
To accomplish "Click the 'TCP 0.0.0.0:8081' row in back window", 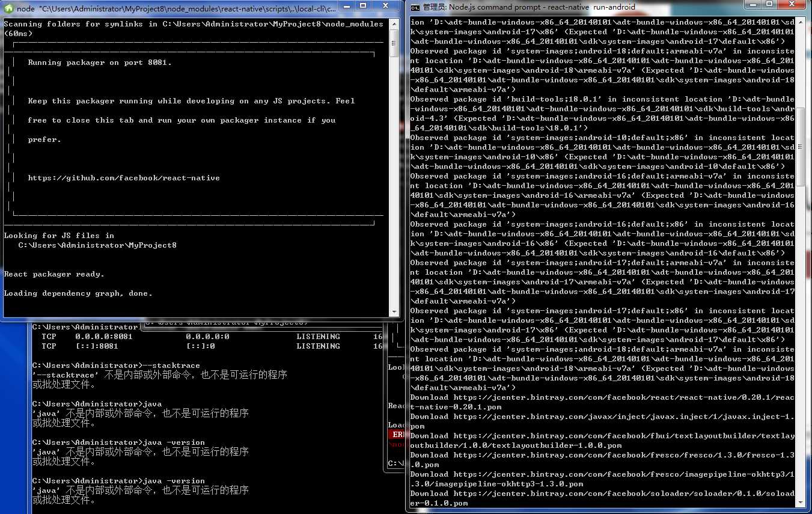I will (212, 337).
